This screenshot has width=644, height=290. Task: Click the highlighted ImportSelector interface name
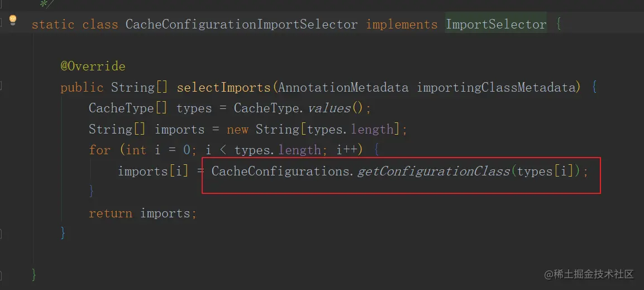coord(496,25)
